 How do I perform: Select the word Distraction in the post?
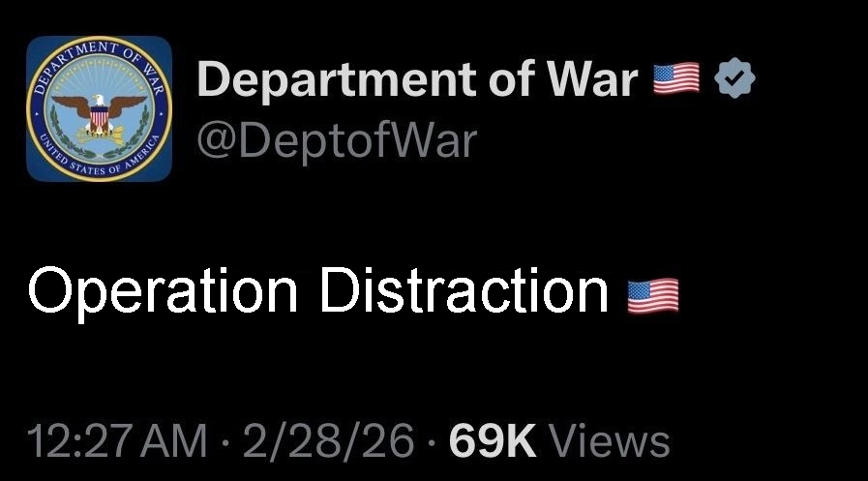click(464, 290)
